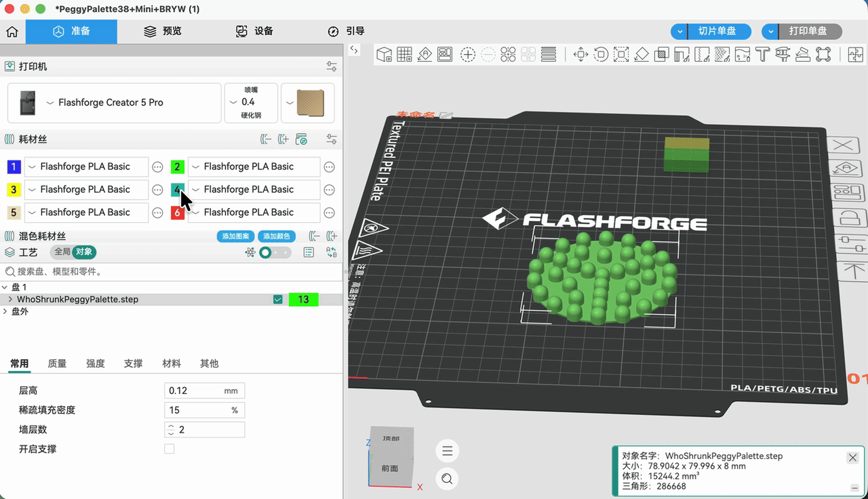Click the Add model cube icon
Screen dimensions: 868x499
coord(384,55)
